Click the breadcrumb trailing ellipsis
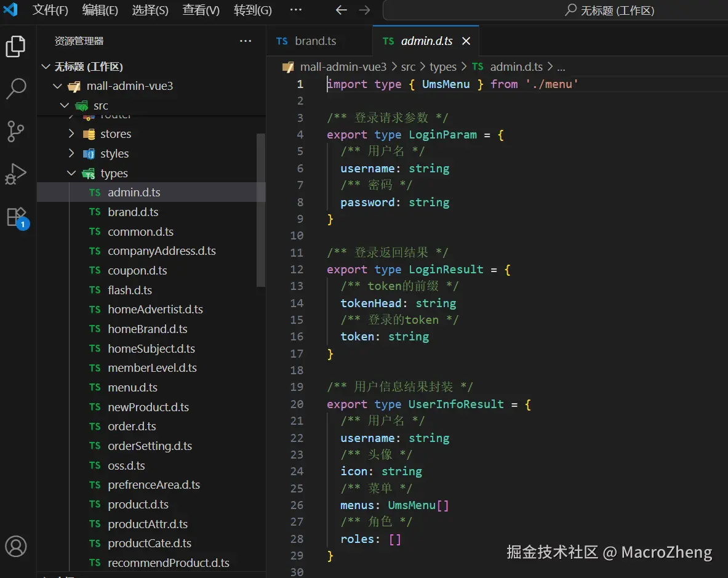 561,68
